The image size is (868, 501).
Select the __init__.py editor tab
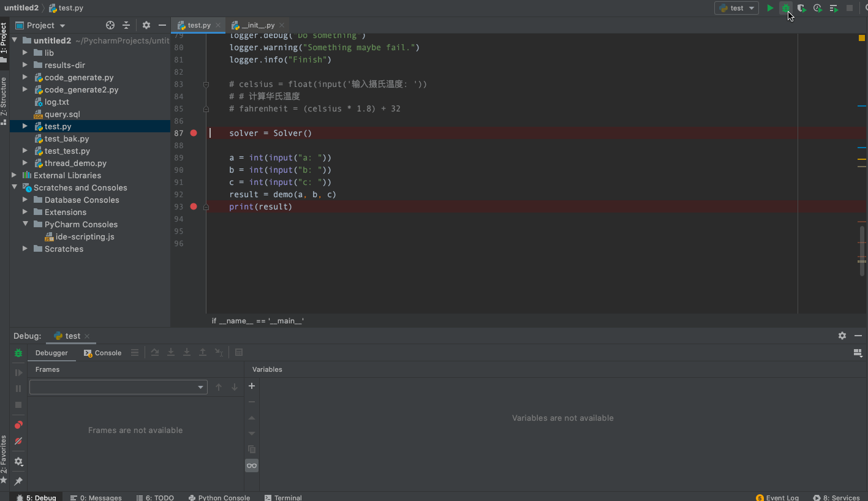[x=258, y=25]
